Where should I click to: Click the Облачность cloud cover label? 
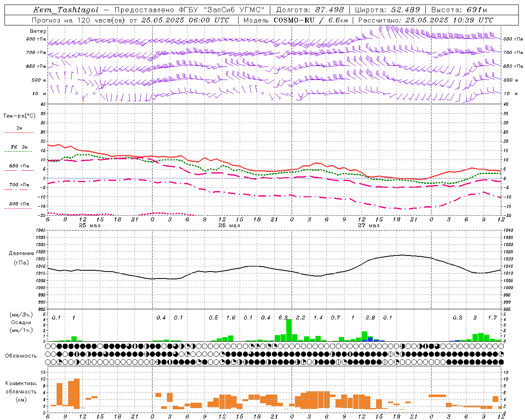click(x=21, y=356)
